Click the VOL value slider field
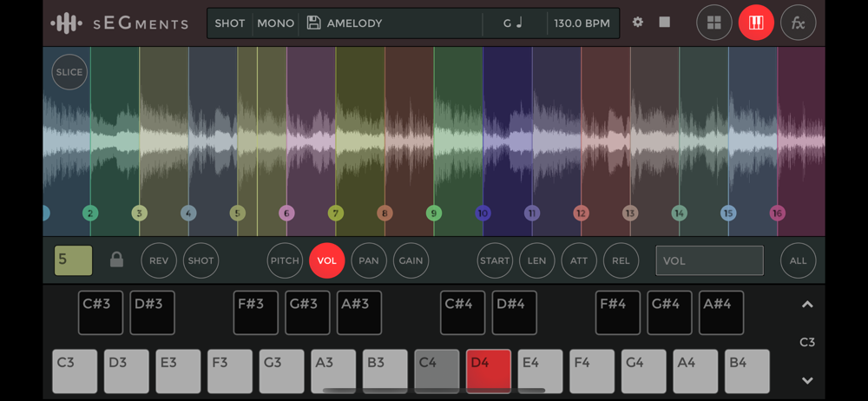Screen dimensions: 868x401 tap(710, 260)
